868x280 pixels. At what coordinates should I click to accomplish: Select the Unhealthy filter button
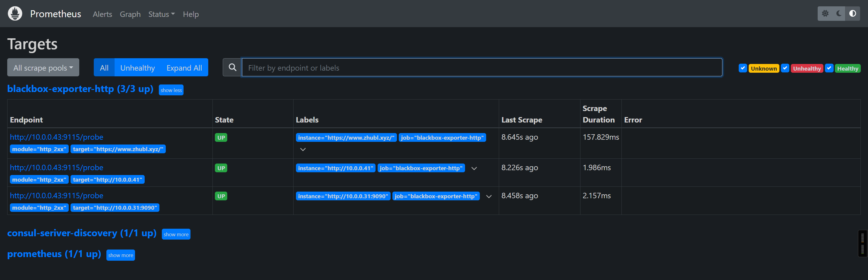(137, 68)
